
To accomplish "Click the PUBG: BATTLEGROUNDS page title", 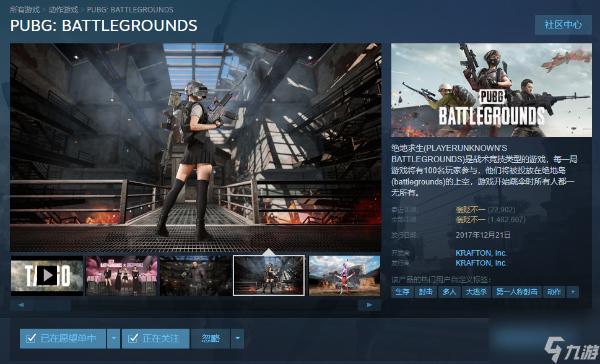I will click(x=103, y=25).
